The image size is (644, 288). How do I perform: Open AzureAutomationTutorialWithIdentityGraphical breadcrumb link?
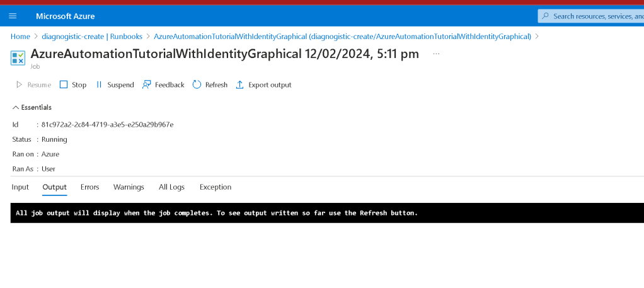click(x=343, y=37)
